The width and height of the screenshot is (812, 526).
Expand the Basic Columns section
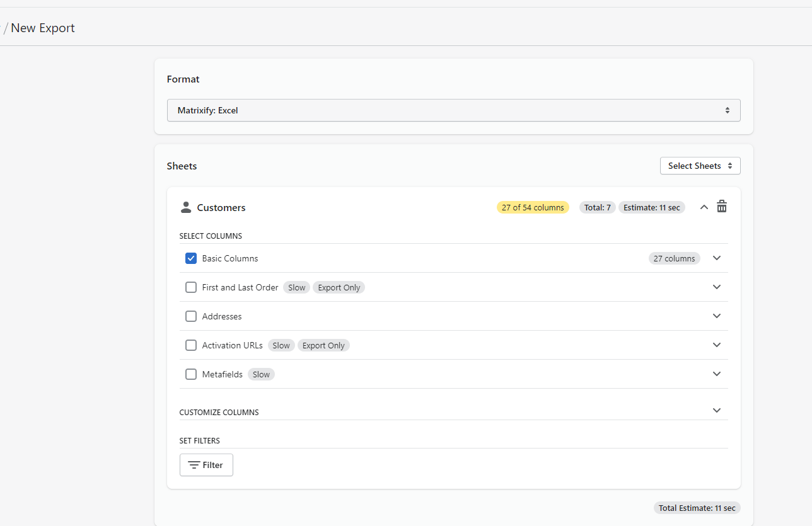point(717,258)
